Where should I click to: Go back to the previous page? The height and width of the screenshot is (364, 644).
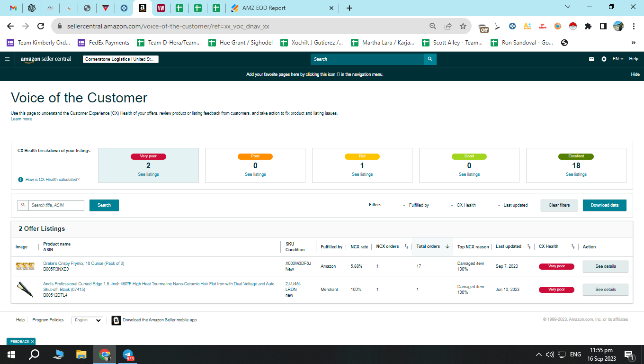(x=10, y=27)
